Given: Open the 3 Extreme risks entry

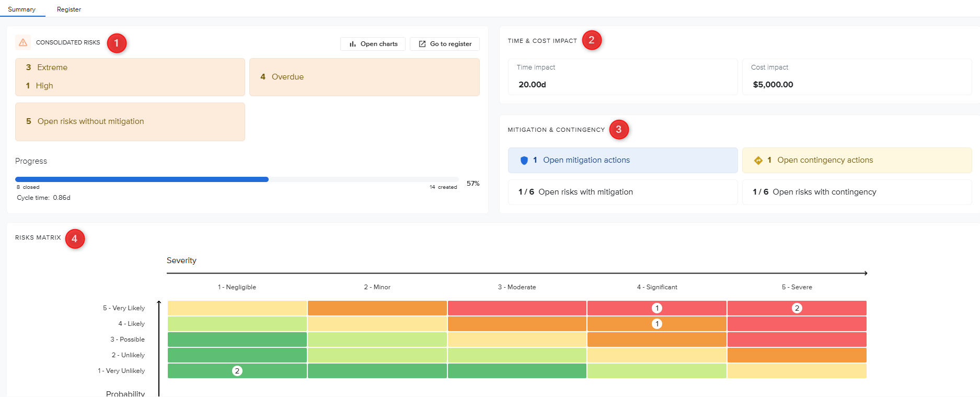Looking at the screenshot, I should point(47,67).
